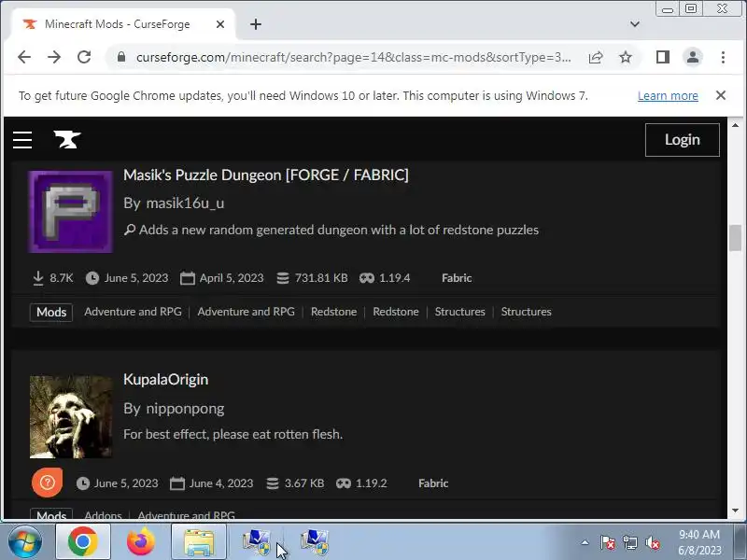
Task: Close the Minecraft Mods CurseForge tab
Action: pos(220,24)
